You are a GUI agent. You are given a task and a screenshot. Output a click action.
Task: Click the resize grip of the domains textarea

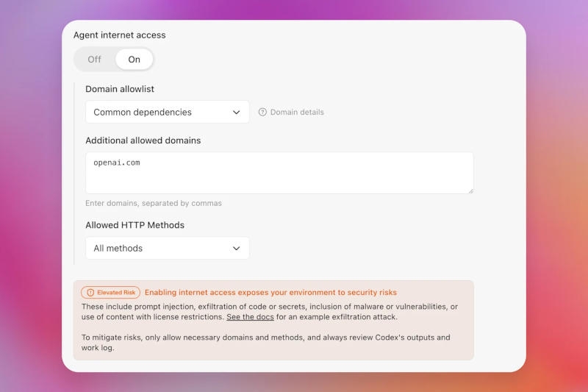point(470,190)
